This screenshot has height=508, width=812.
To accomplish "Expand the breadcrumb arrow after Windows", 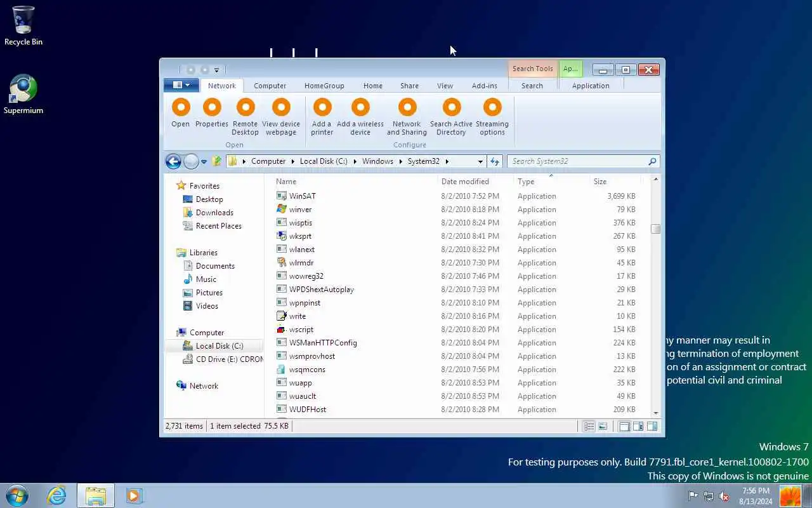I will tap(401, 161).
